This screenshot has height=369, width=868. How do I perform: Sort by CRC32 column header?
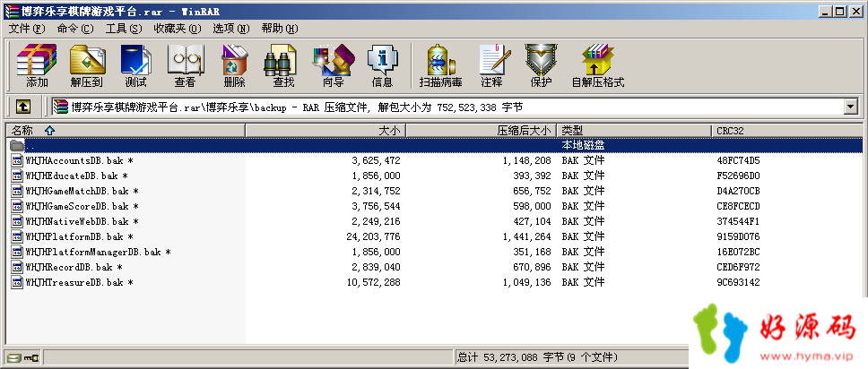click(x=786, y=131)
